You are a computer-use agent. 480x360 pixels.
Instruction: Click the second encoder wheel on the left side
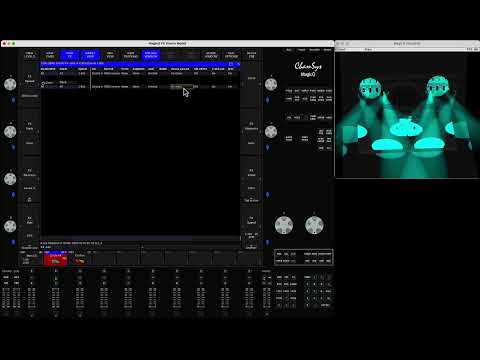point(10,132)
